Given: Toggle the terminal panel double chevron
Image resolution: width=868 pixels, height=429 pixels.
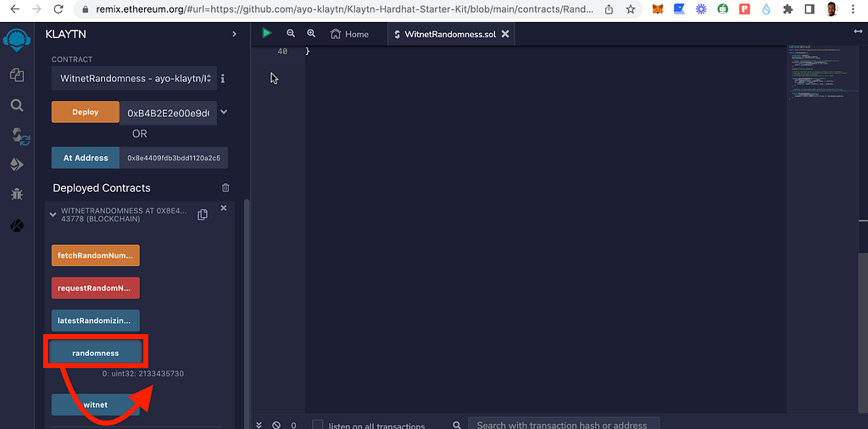Looking at the screenshot, I should tap(259, 425).
